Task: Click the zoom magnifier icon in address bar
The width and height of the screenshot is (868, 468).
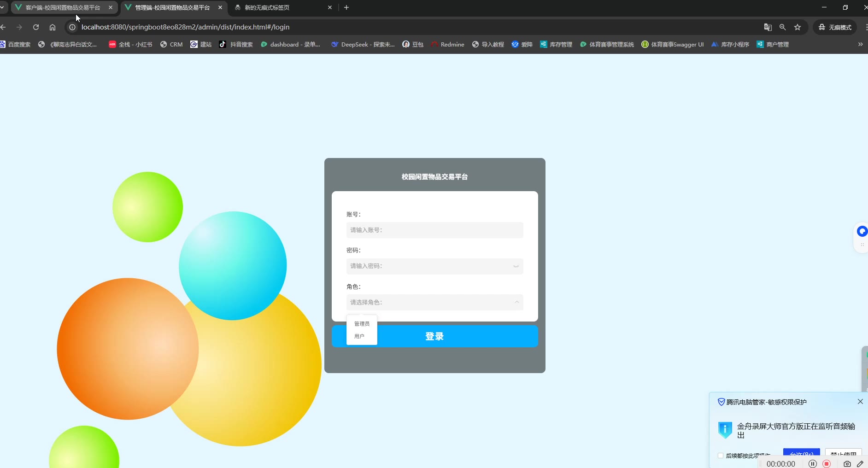Action: (x=782, y=27)
